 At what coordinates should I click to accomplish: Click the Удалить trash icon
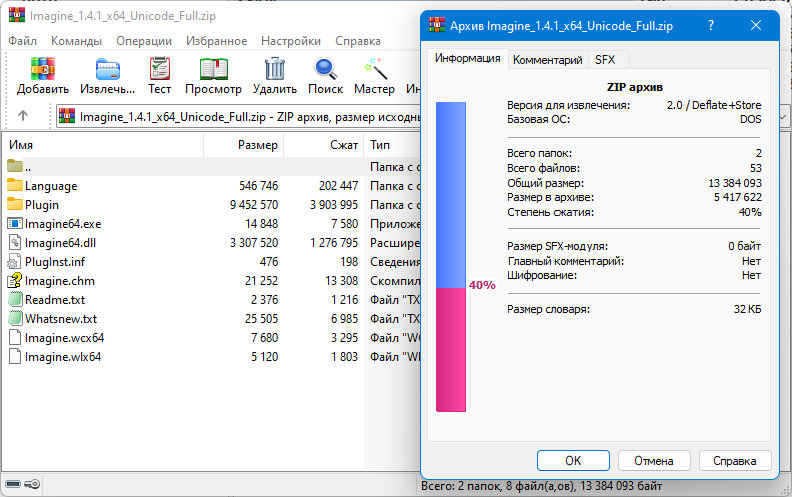(x=275, y=68)
